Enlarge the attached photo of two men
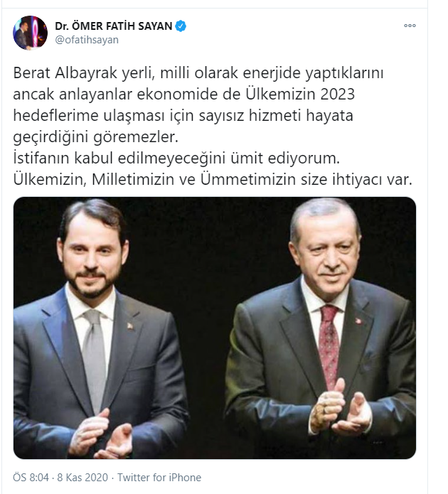 coord(215,328)
